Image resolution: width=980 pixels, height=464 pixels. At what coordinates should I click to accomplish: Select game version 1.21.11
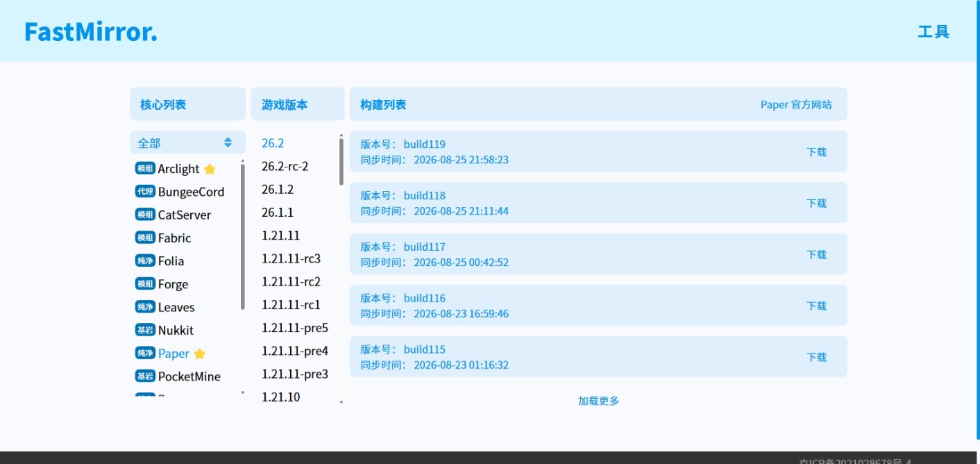point(280,235)
